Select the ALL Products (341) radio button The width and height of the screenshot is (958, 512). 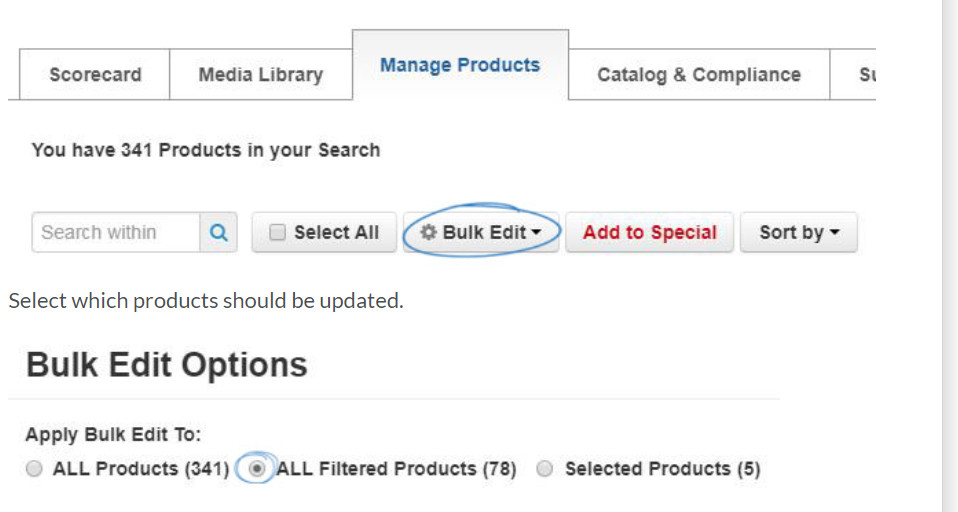pos(34,469)
